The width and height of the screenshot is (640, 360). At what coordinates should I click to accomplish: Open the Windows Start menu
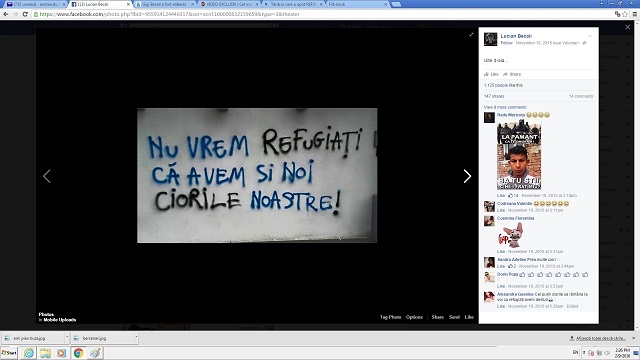9,353
